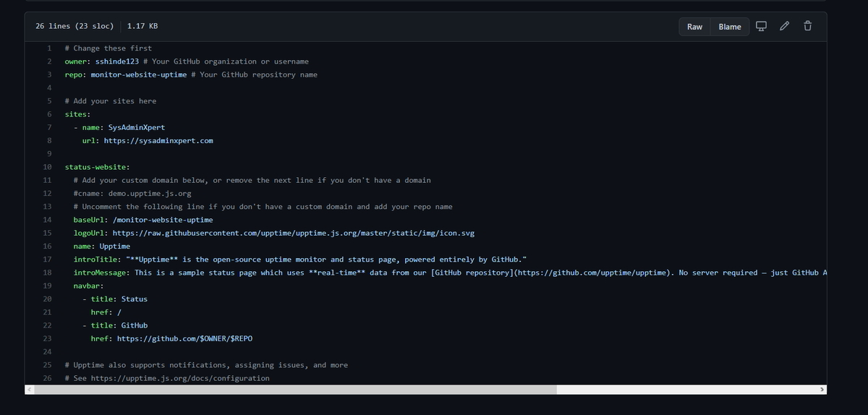Click the 1.17 KB file size
Screen dimensions: 868x415
142,26
